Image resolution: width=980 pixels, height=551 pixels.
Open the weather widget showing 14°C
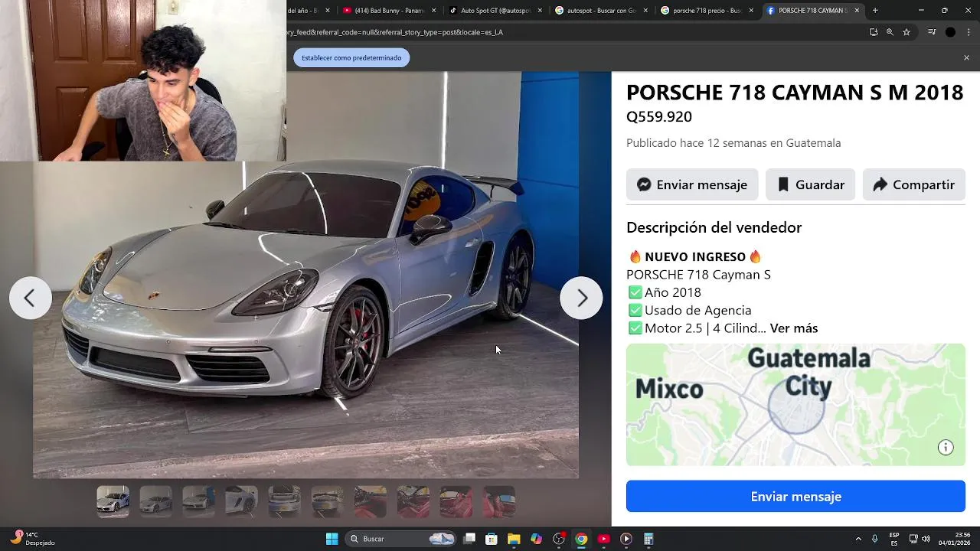(x=32, y=539)
